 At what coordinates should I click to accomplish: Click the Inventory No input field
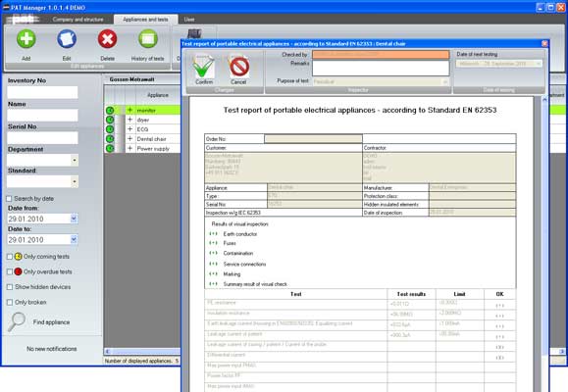[x=42, y=92]
